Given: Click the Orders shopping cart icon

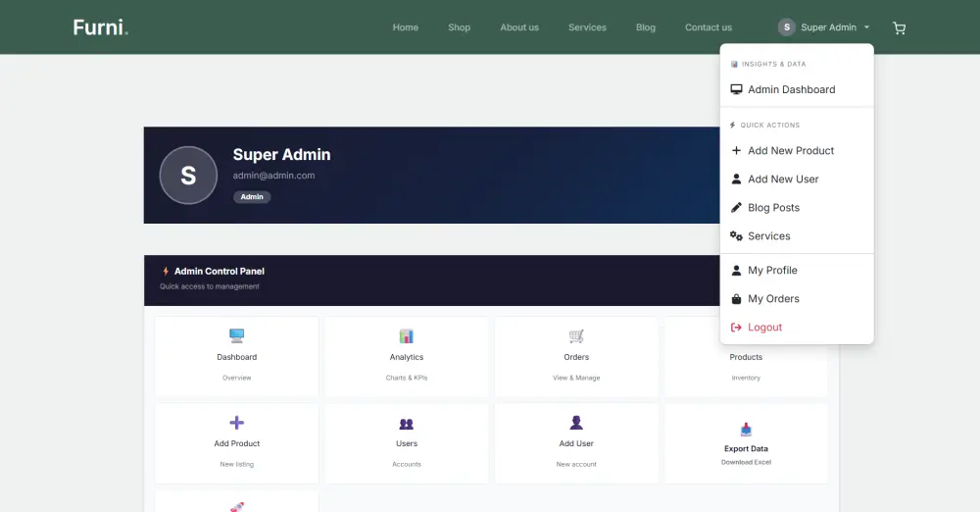Looking at the screenshot, I should 576,336.
